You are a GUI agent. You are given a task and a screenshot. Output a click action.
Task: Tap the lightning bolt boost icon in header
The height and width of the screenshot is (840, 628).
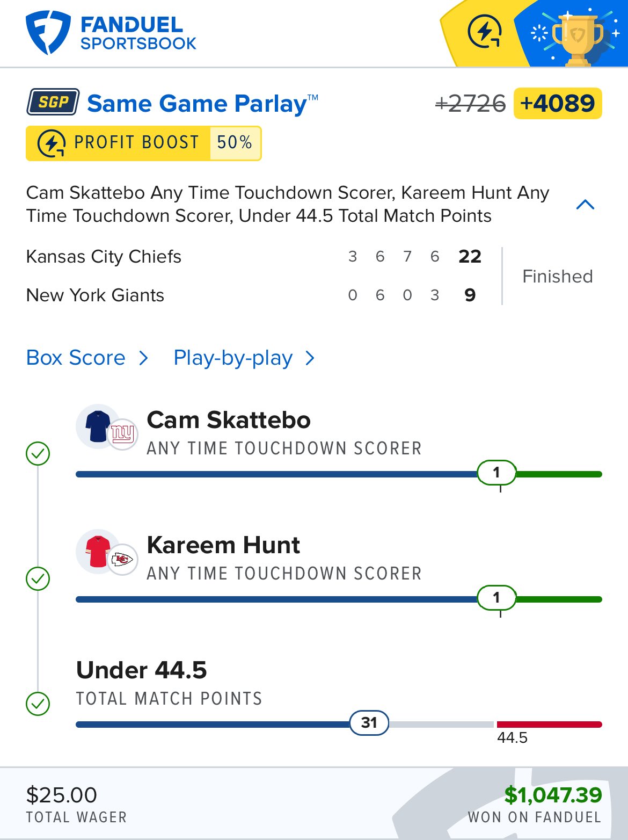click(484, 32)
